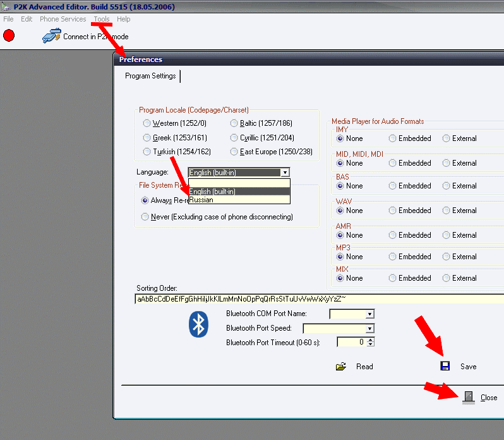The width and height of the screenshot is (504, 440).
Task: Click the Close door icon
Action: pos(469,397)
